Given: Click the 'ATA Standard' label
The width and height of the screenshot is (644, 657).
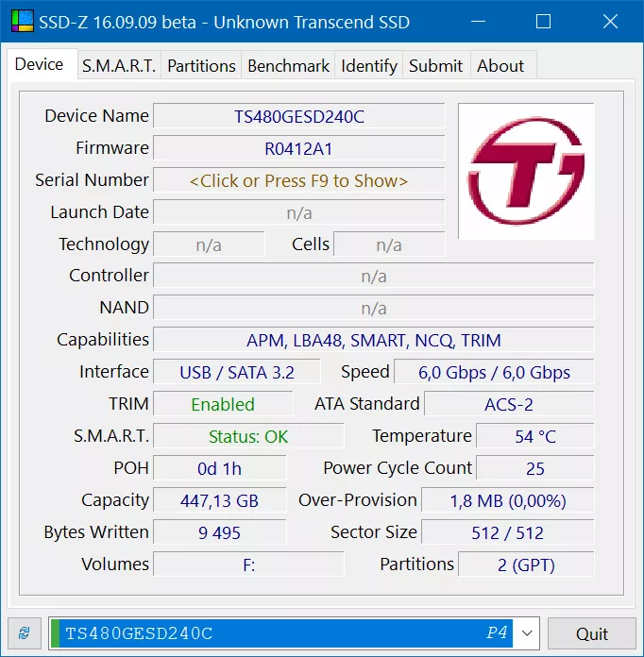Looking at the screenshot, I should (x=367, y=403).
